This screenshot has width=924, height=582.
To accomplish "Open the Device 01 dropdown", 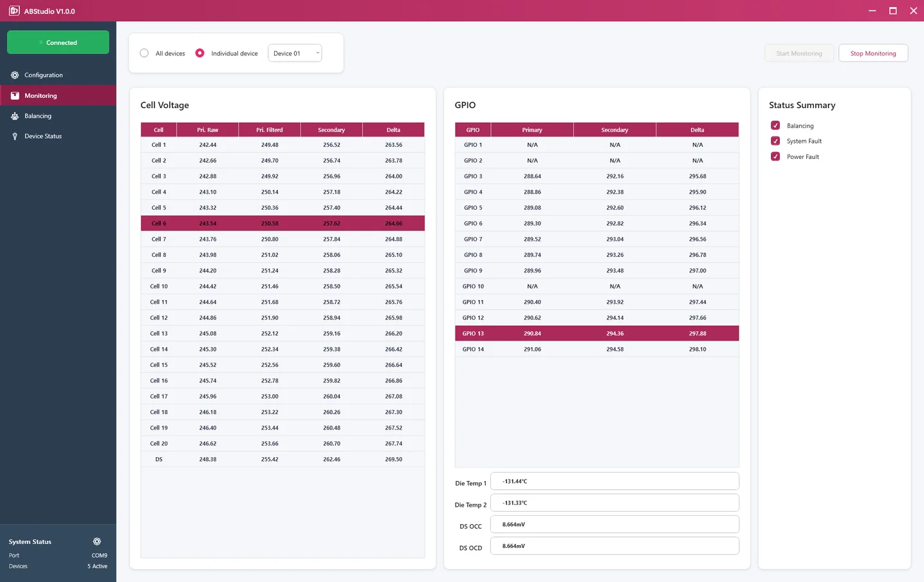I will [295, 53].
